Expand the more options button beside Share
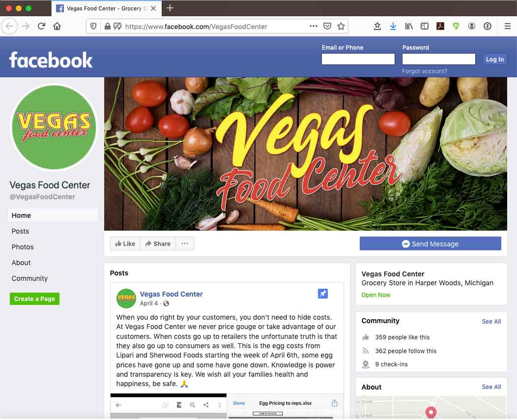Screen dimensions: 517x420 click(x=185, y=243)
